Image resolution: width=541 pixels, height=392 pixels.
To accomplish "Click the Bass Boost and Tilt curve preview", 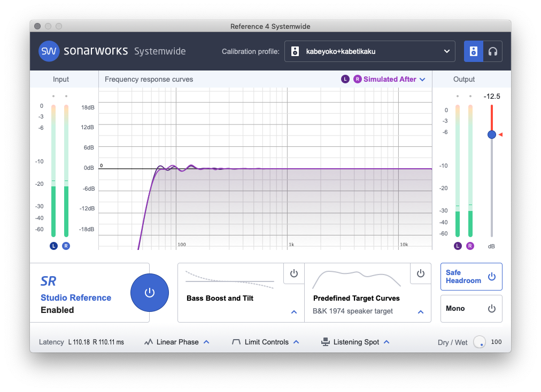I will pyautogui.click(x=230, y=280).
